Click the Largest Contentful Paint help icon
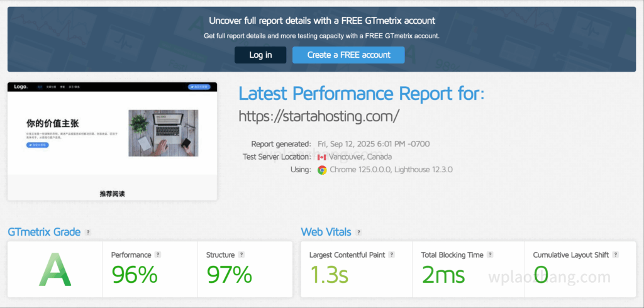The height and width of the screenshot is (308, 644). click(x=392, y=255)
